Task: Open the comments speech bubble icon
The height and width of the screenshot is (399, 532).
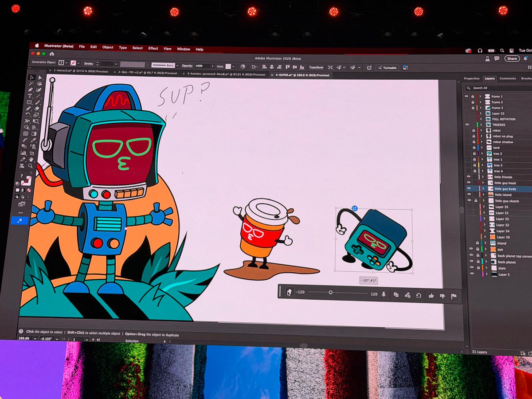Action: (497, 58)
